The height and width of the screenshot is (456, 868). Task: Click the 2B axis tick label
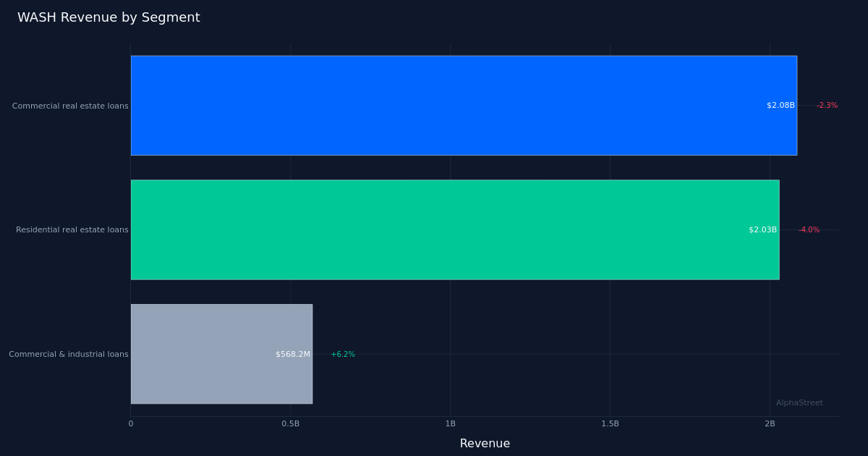tap(770, 423)
